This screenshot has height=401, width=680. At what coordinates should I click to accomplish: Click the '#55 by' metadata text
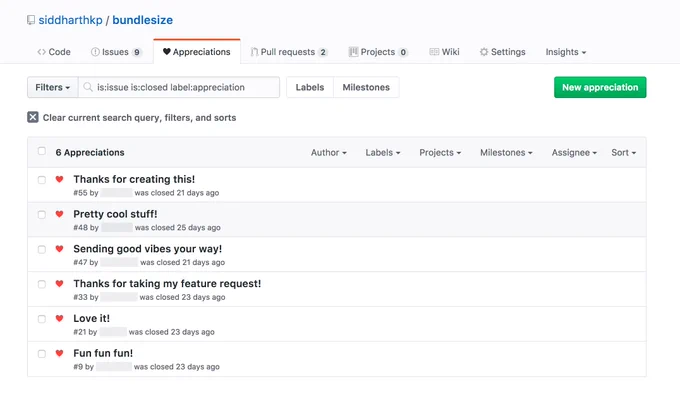86,193
